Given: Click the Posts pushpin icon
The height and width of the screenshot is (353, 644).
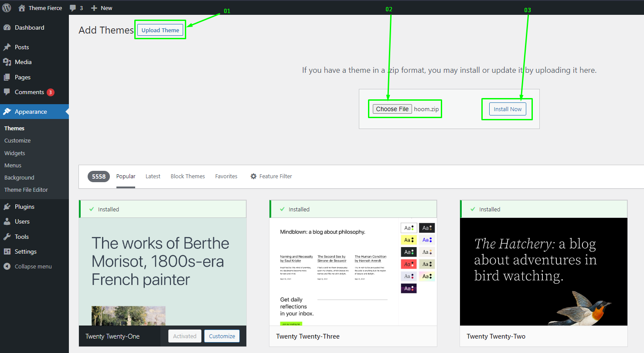Looking at the screenshot, I should [7, 47].
